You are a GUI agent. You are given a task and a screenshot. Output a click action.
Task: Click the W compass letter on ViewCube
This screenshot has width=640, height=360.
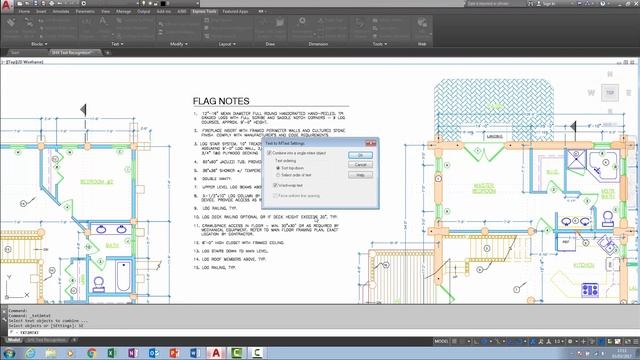591,93
